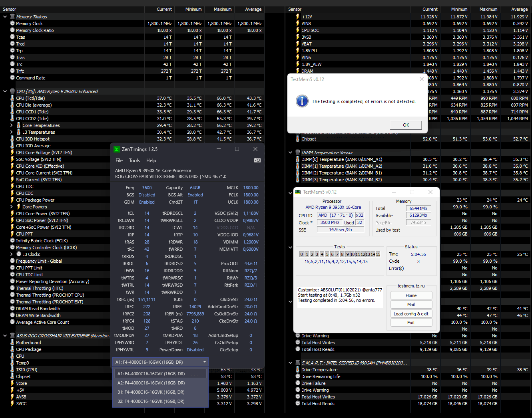Click the thermometer icon beside Motherboard row

click(12, 343)
